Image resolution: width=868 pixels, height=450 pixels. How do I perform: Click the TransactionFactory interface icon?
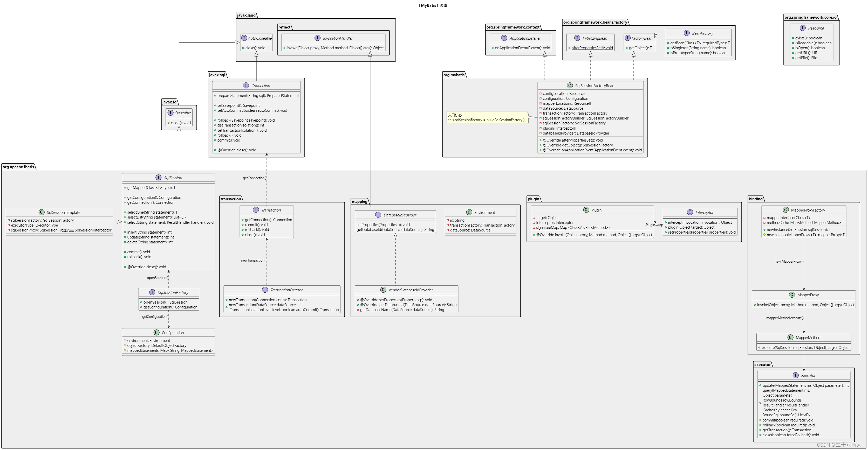coord(265,290)
